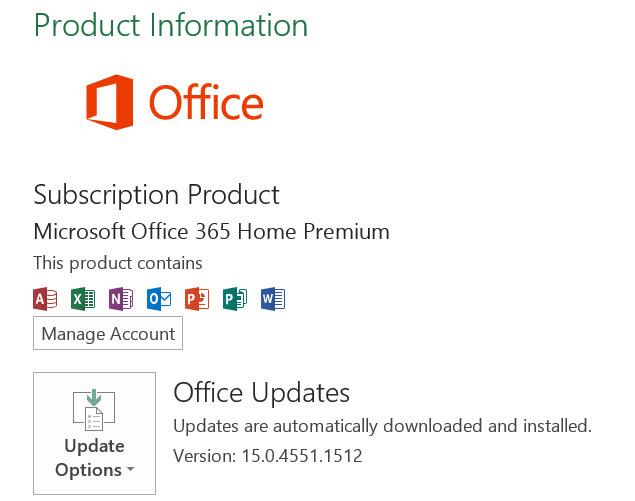This screenshot has width=635, height=501.
Task: Expand the small arrow beside Options
Action: click(x=130, y=469)
